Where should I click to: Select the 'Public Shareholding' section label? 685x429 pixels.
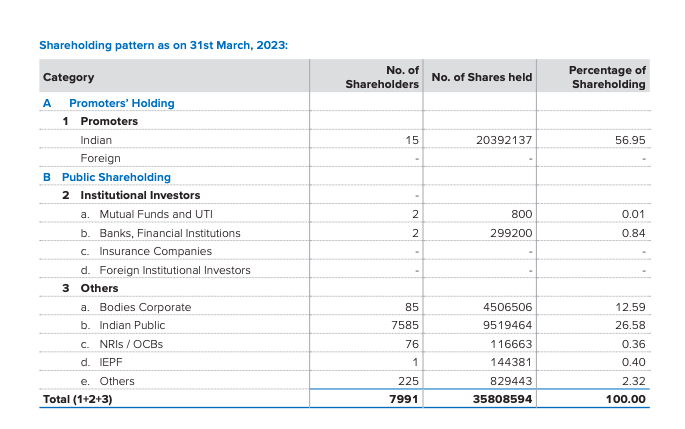click(x=116, y=177)
